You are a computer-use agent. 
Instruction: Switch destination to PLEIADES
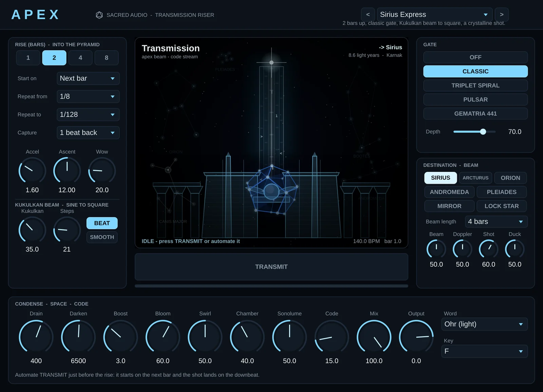tap(502, 192)
